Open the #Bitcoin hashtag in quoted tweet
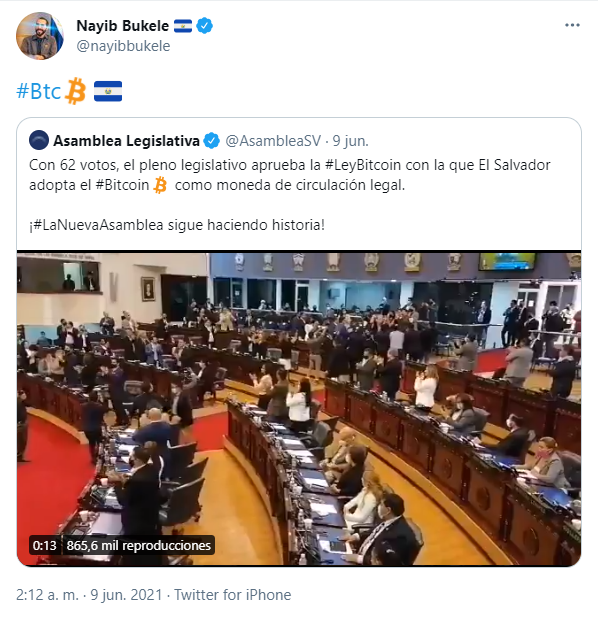598x618 pixels. [123, 185]
